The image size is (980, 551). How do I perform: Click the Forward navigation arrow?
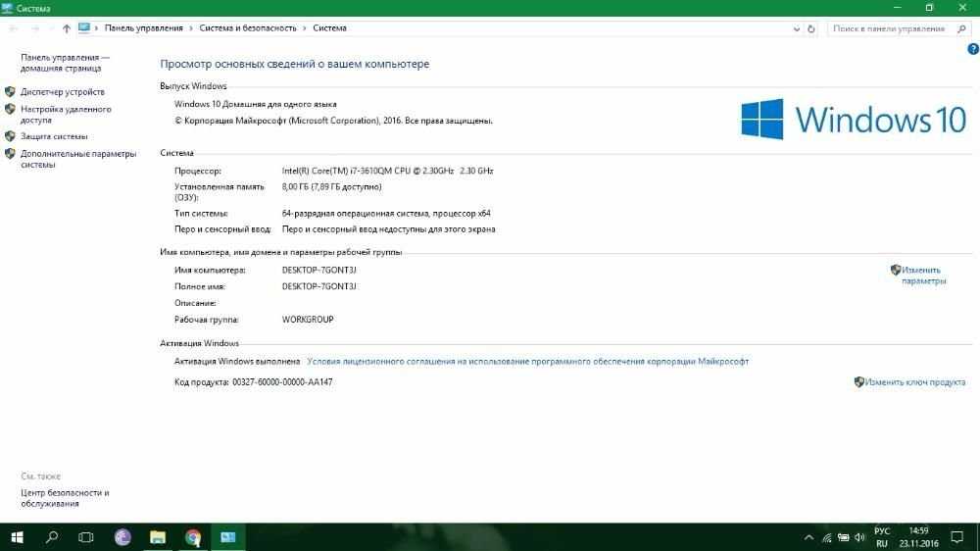tap(35, 28)
